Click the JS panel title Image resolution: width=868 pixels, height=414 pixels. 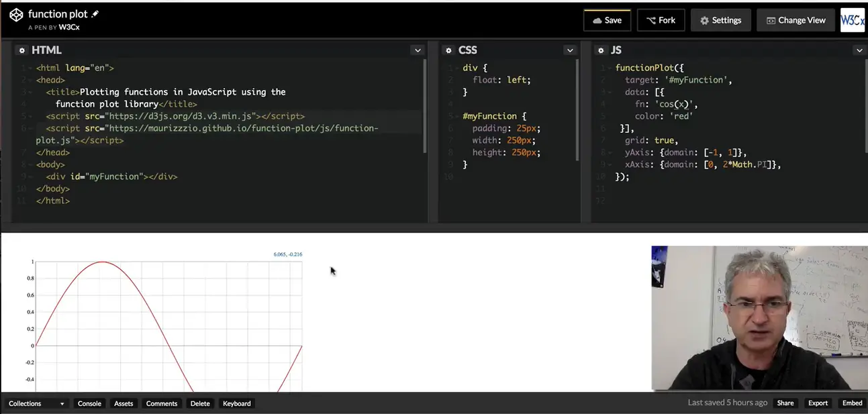tap(616, 50)
